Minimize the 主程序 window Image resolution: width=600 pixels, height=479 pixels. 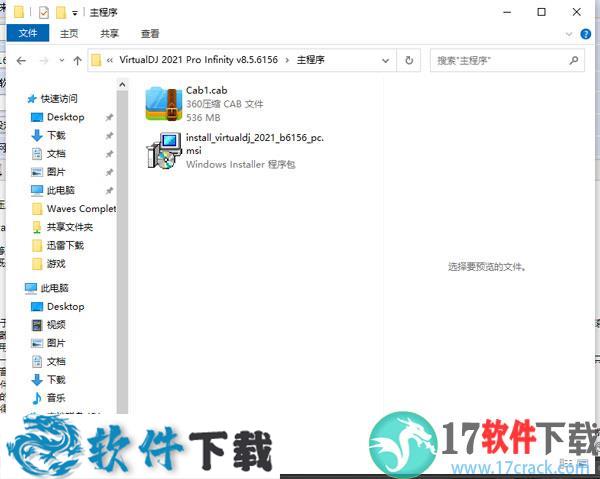(507, 12)
